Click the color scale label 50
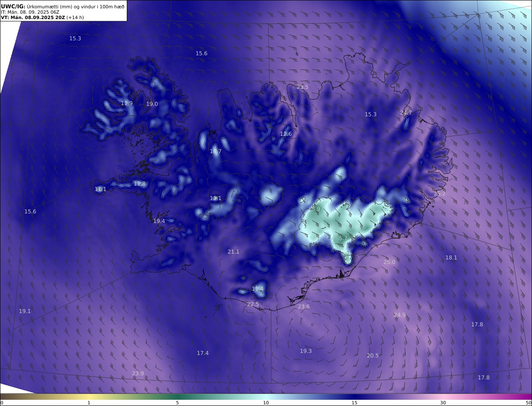This screenshot has height=406, width=532. 528,403
